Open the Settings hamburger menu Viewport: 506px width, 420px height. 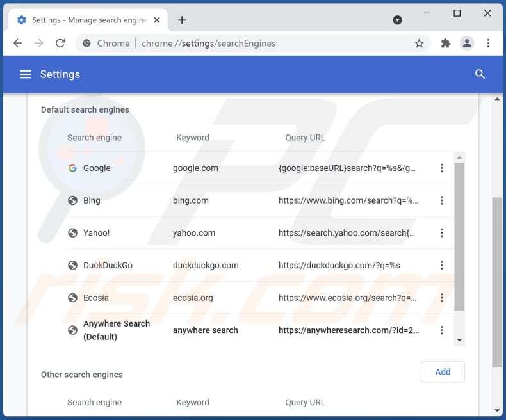click(26, 74)
